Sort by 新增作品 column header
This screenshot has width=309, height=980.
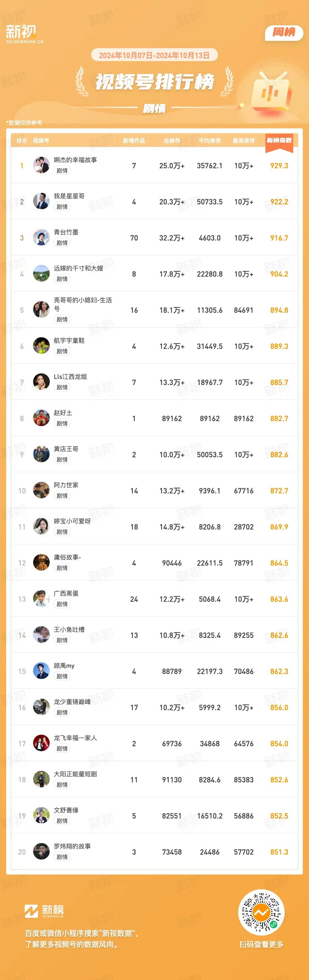tap(134, 141)
